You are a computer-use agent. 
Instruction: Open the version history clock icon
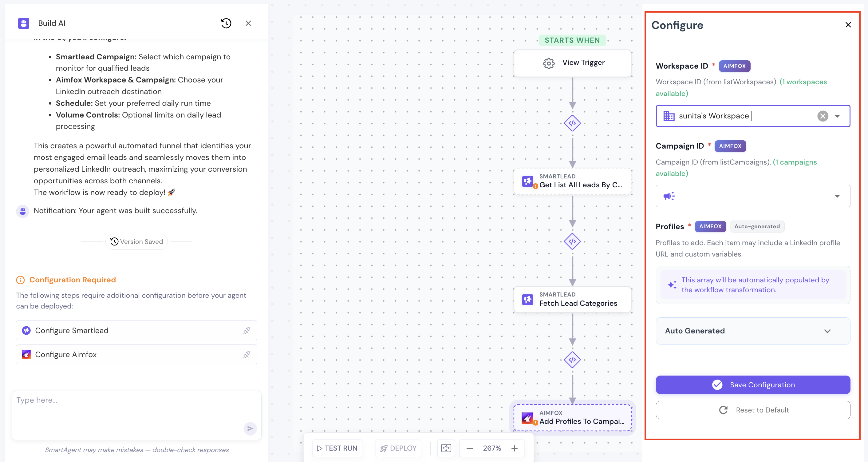(226, 23)
